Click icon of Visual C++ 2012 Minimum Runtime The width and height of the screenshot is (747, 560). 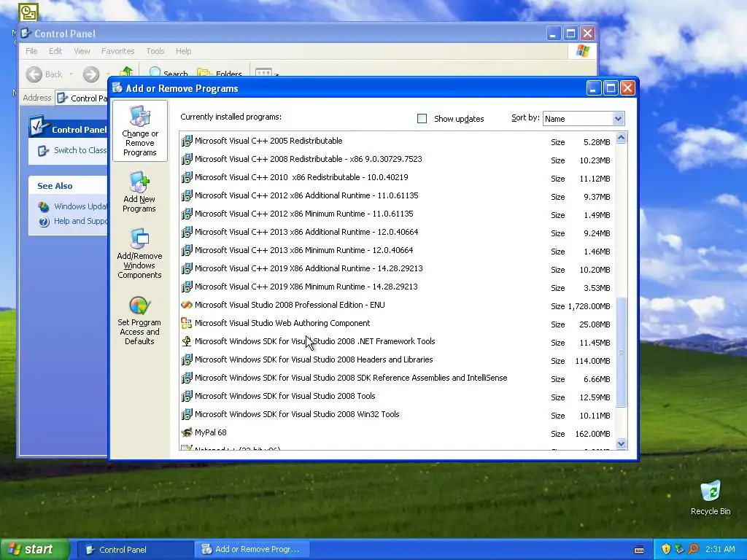point(186,214)
